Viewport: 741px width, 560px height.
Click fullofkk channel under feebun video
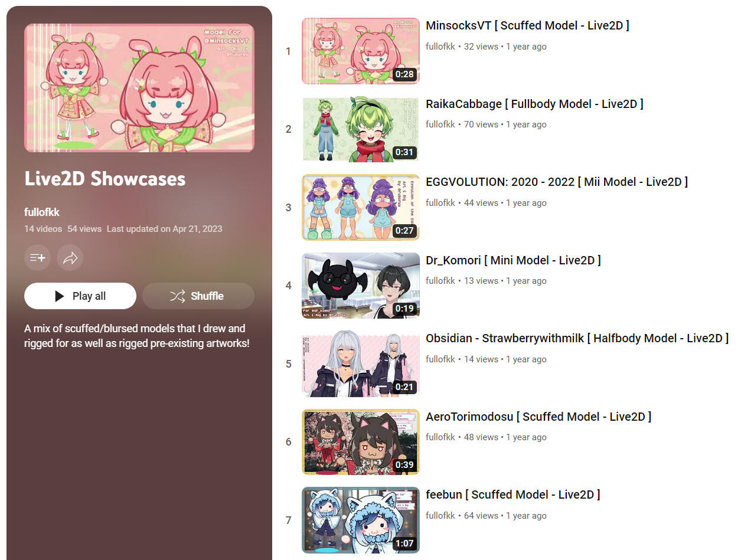tap(440, 516)
